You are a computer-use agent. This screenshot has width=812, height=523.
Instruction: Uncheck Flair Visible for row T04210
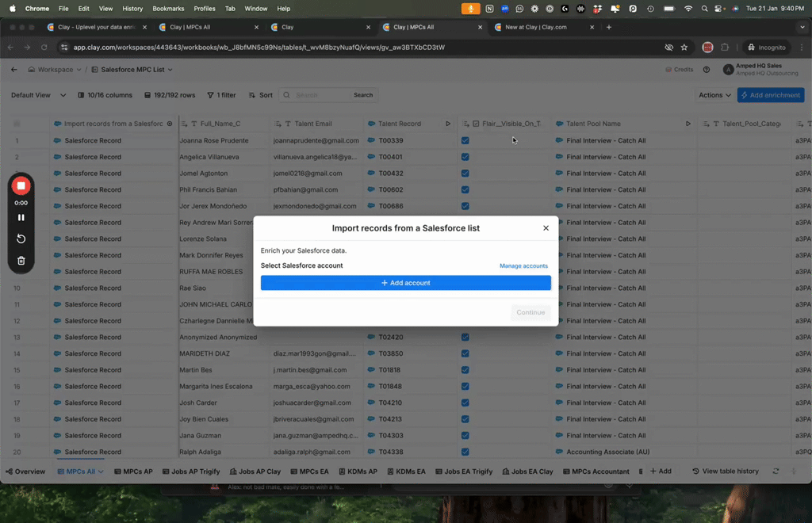[x=465, y=403]
